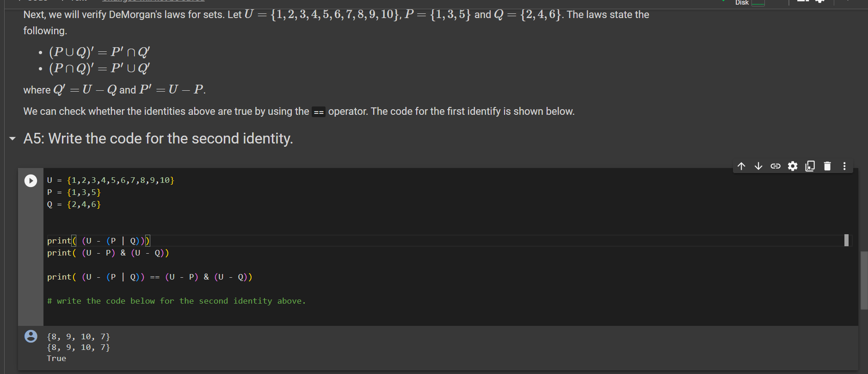Click the notebook settings gear in the header
The image size is (868, 374).
[x=819, y=1]
